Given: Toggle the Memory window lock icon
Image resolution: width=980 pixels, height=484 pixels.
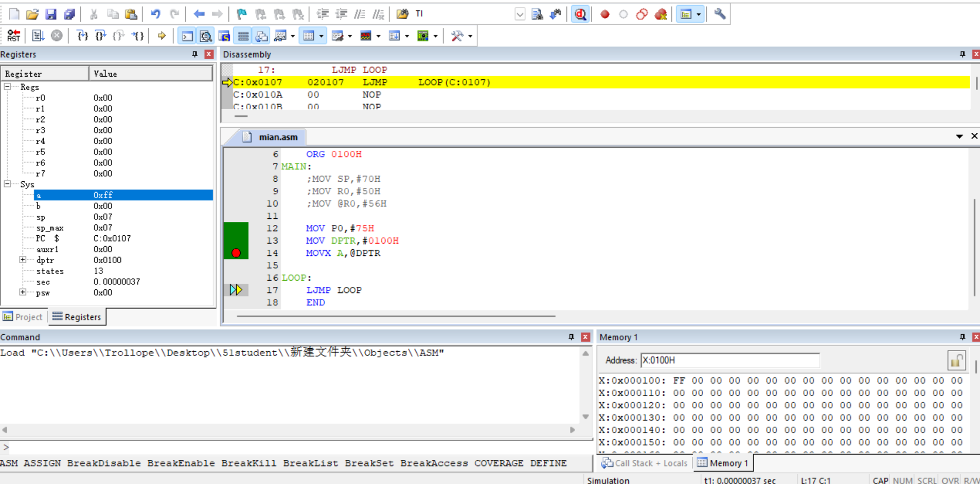Looking at the screenshot, I should tap(956, 360).
